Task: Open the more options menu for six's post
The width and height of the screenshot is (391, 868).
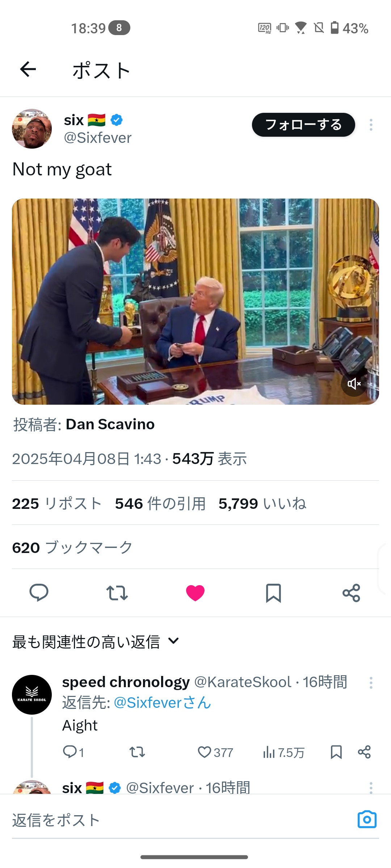Action: pyautogui.click(x=371, y=125)
